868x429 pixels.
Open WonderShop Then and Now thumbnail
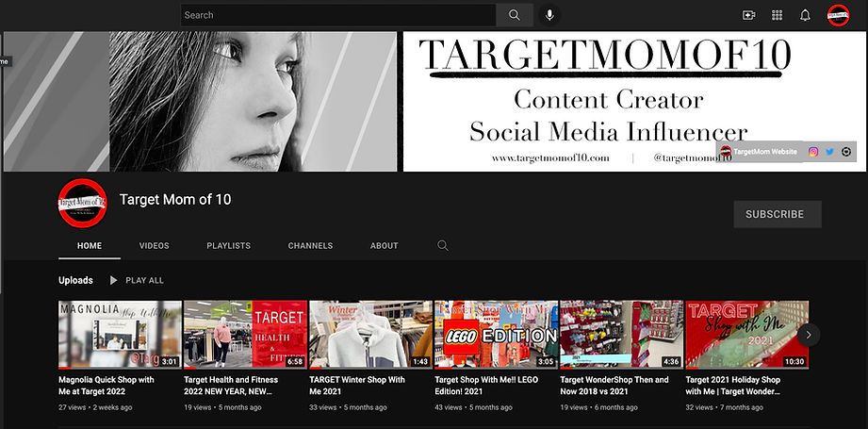(x=622, y=335)
